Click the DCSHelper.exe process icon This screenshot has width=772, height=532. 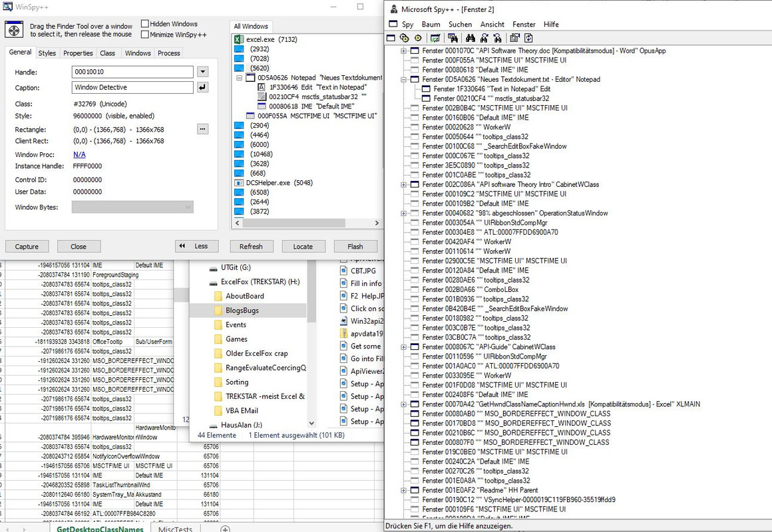[239, 183]
